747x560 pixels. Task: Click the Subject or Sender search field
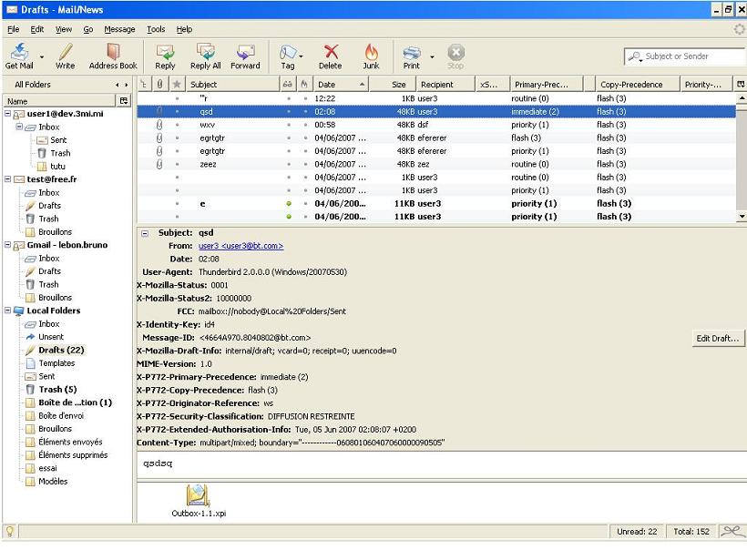click(683, 56)
